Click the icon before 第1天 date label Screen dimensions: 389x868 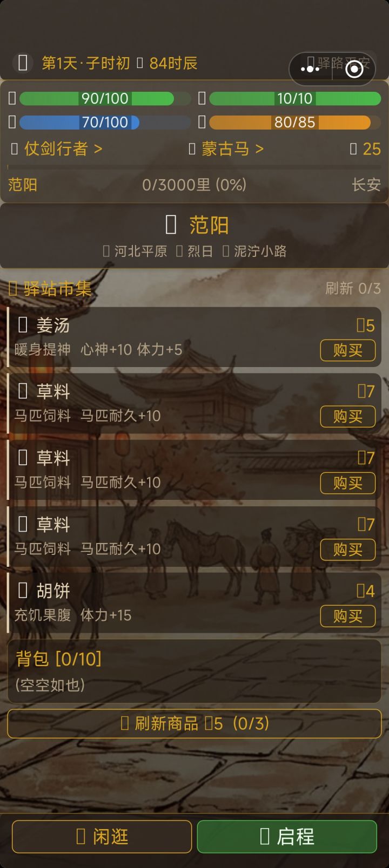pos(23,63)
